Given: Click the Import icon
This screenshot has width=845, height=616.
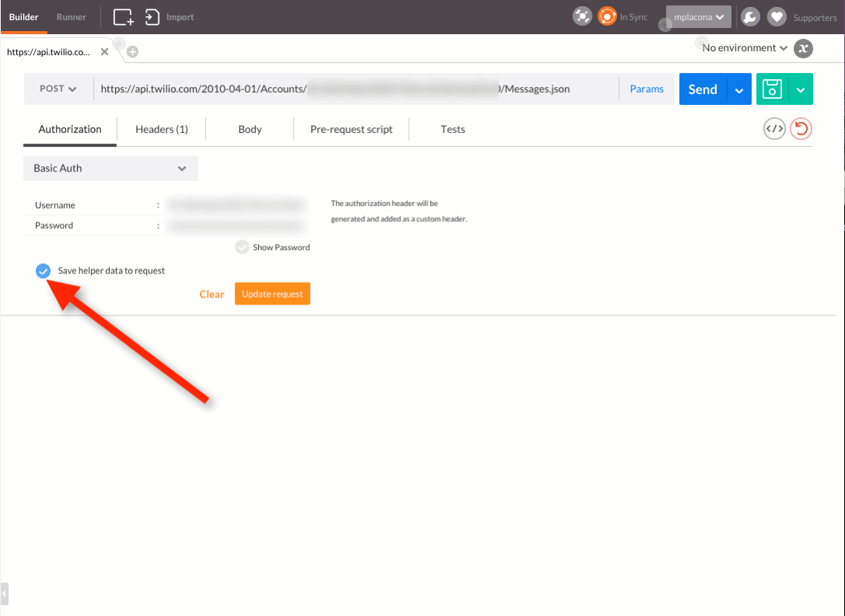Looking at the screenshot, I should pyautogui.click(x=152, y=16).
